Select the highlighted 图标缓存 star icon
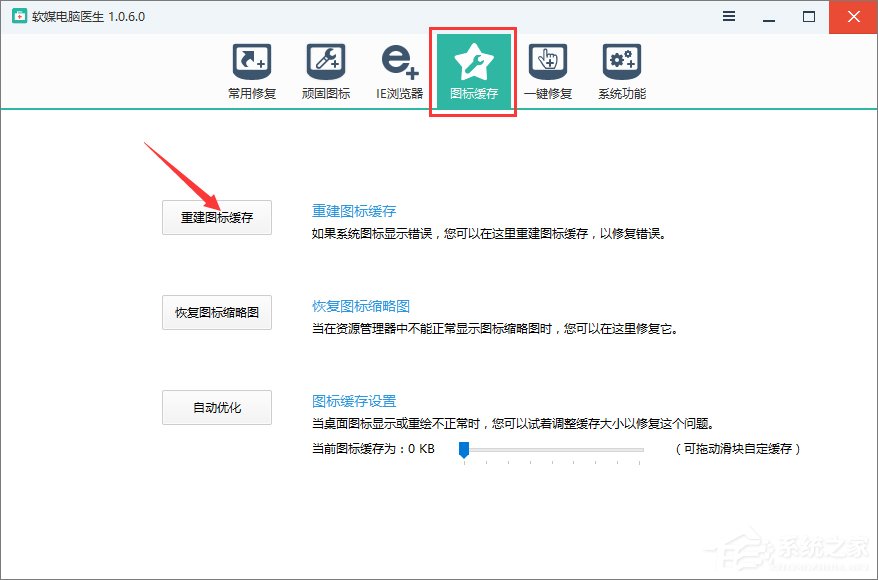Screen dimensions: 878x580 [472, 63]
